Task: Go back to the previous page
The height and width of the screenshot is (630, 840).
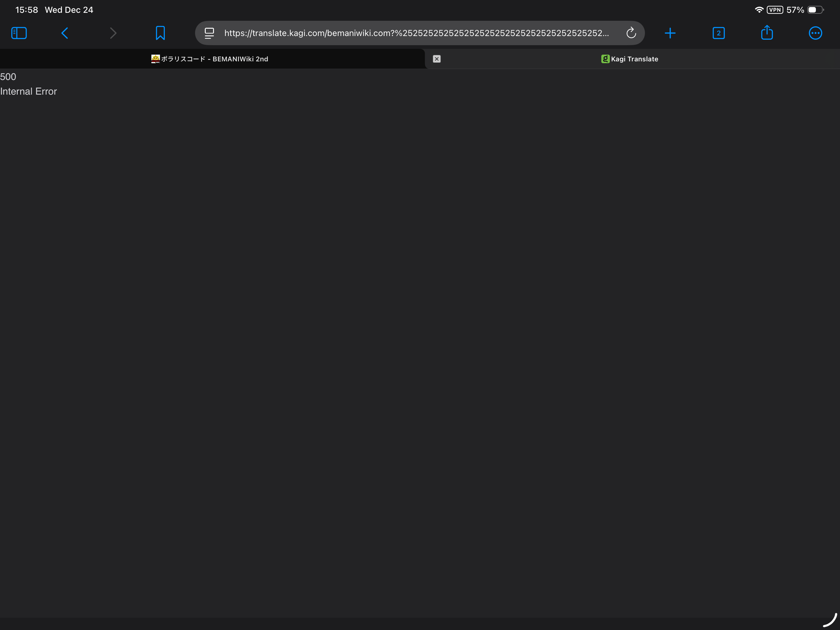Action: (x=65, y=33)
